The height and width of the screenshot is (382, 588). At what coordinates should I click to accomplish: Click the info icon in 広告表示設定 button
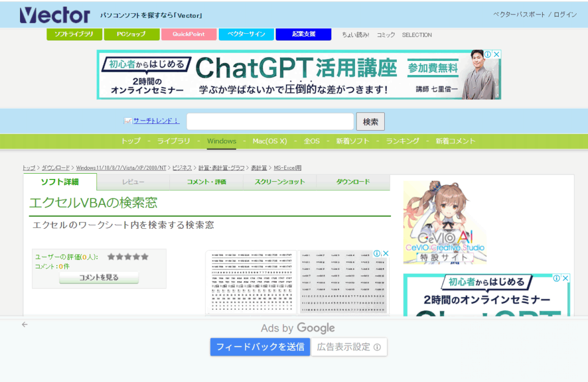[377, 347]
